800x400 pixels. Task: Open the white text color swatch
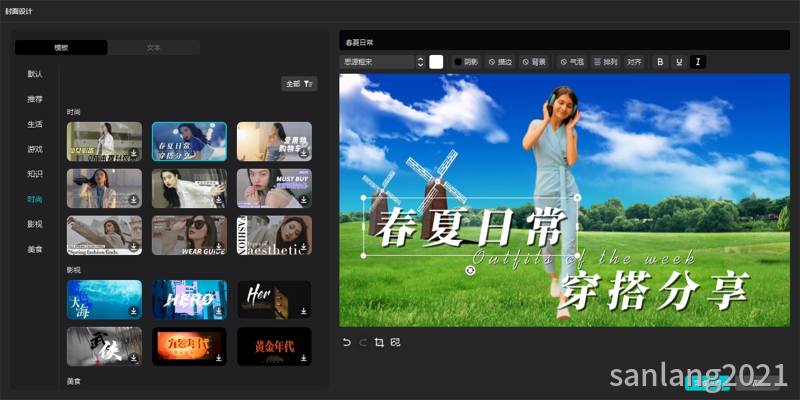coord(436,62)
